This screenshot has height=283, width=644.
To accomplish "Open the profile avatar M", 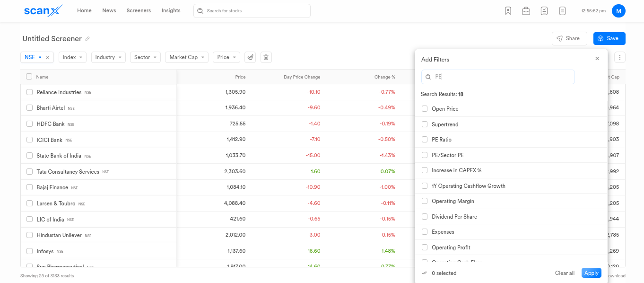I will click(618, 10).
